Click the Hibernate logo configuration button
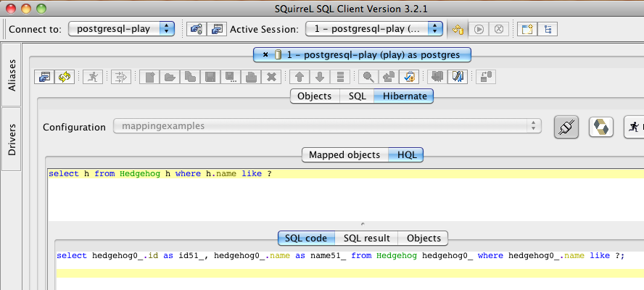644x290 pixels. tap(601, 127)
